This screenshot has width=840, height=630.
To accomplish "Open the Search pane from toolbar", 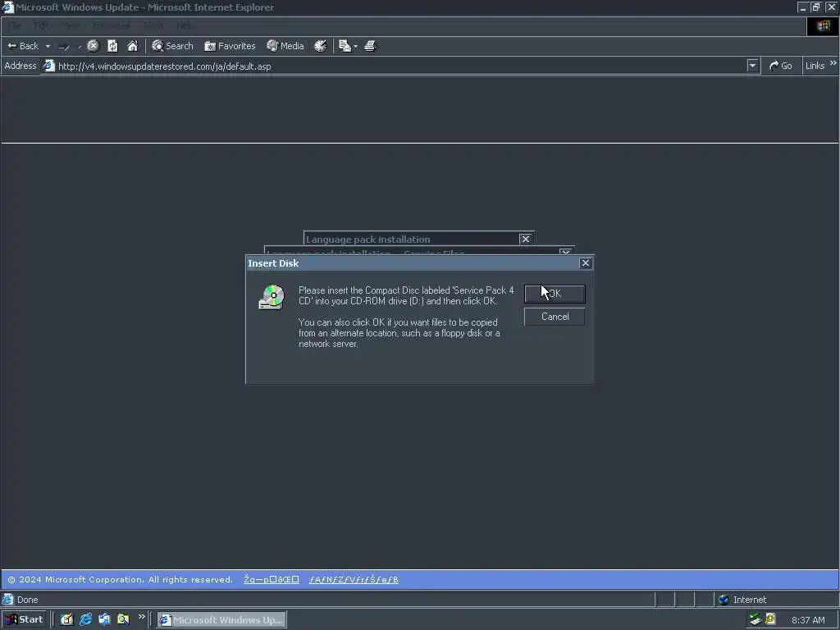I will 172,46.
